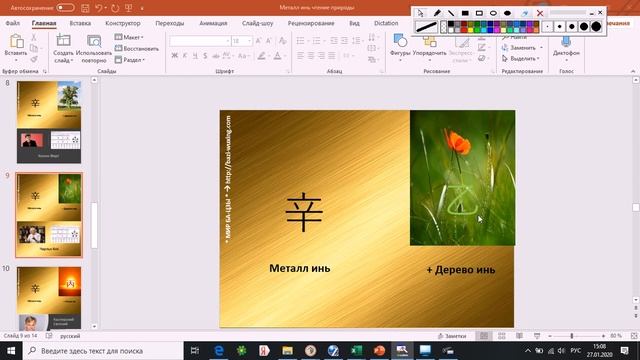Switch to the Конструктор tab
640x360 pixels.
pos(123,23)
